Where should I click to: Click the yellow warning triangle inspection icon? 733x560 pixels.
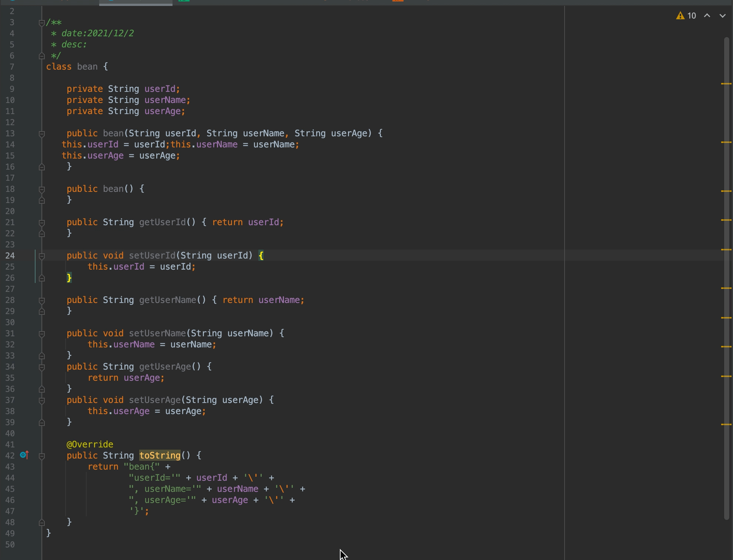coord(680,16)
